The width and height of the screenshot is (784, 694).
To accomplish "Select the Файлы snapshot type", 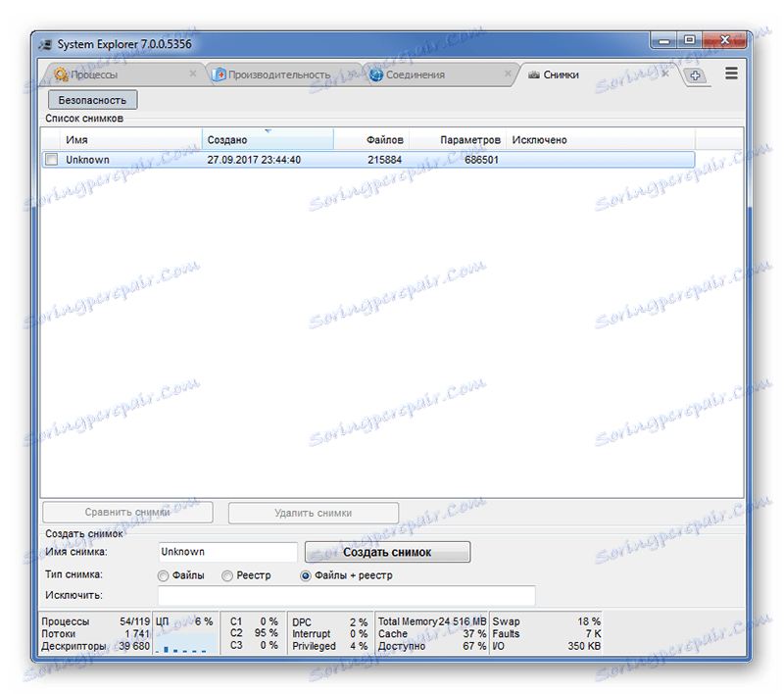I will [x=181, y=575].
